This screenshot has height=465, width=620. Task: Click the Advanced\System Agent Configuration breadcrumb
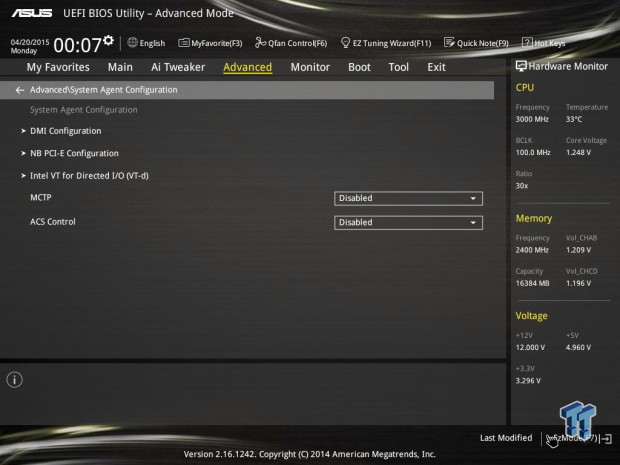[x=104, y=90]
